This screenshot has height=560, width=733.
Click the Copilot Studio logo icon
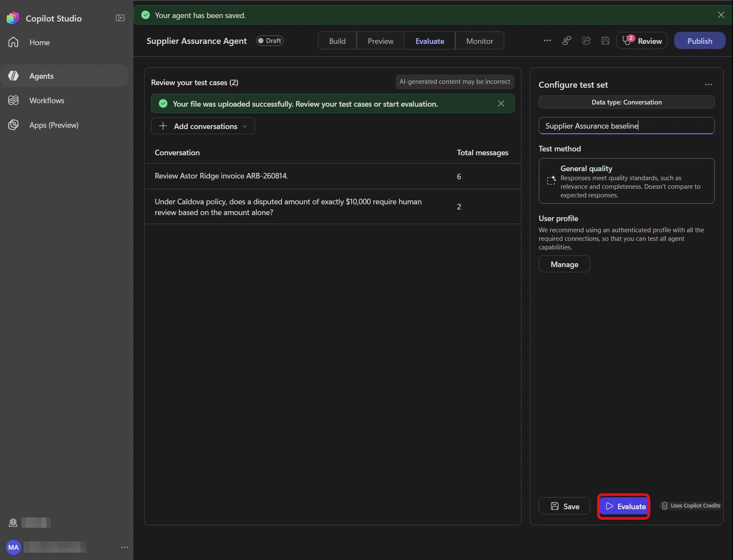pyautogui.click(x=13, y=18)
